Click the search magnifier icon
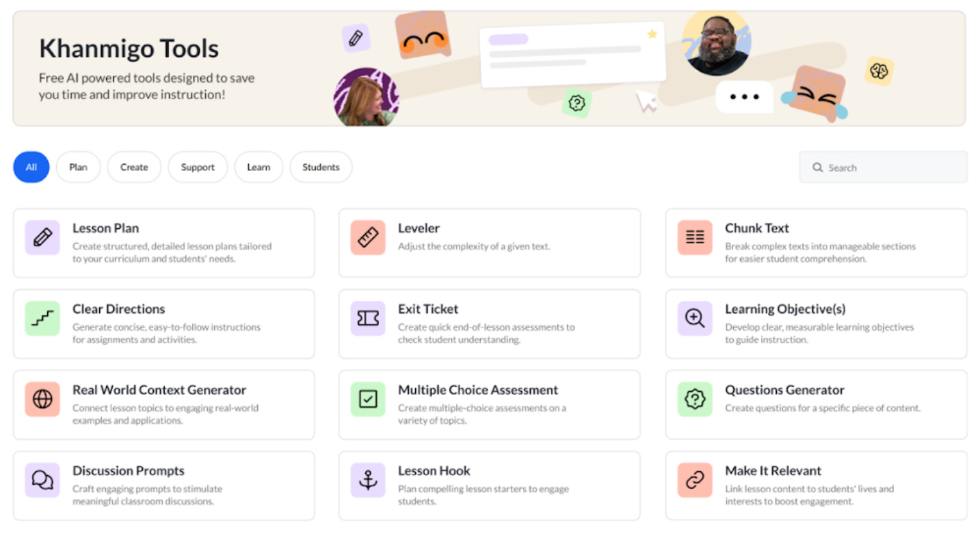Image resolution: width=980 pixels, height=549 pixels. point(817,168)
